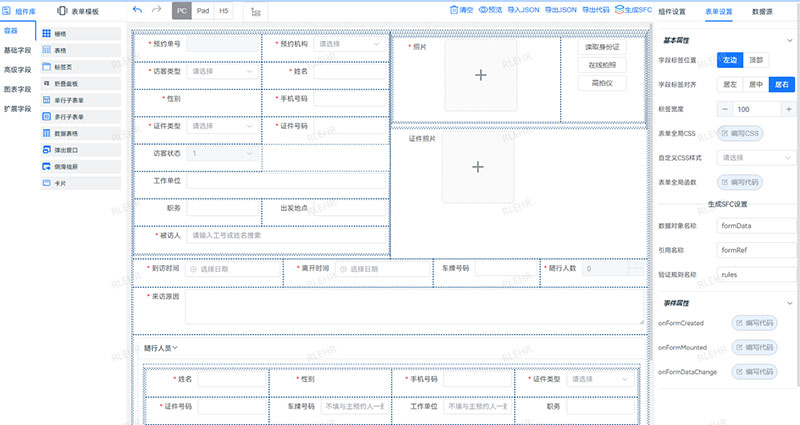800x425 pixels.
Task: Select 基础字段 category
Action: point(17,50)
